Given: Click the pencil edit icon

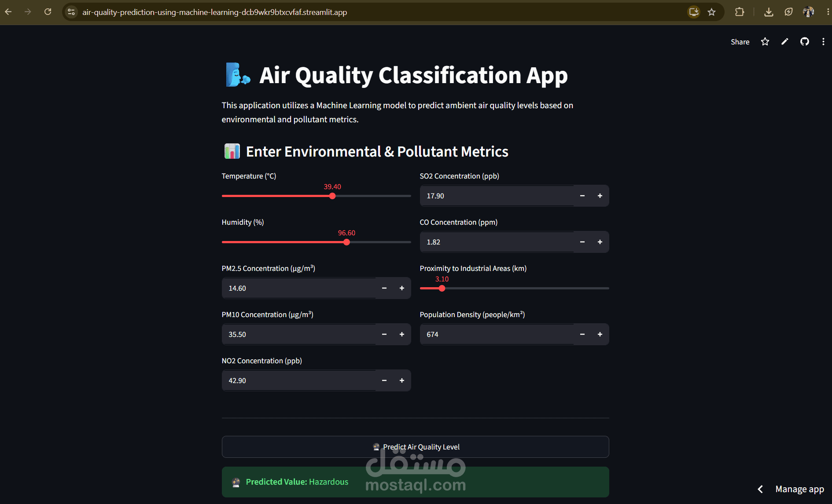Looking at the screenshot, I should [x=784, y=41].
